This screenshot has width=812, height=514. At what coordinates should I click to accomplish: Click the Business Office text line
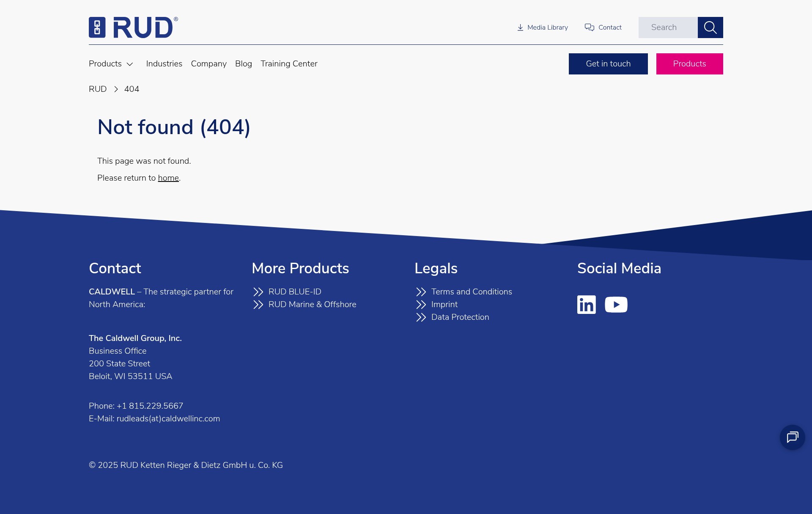(x=118, y=351)
